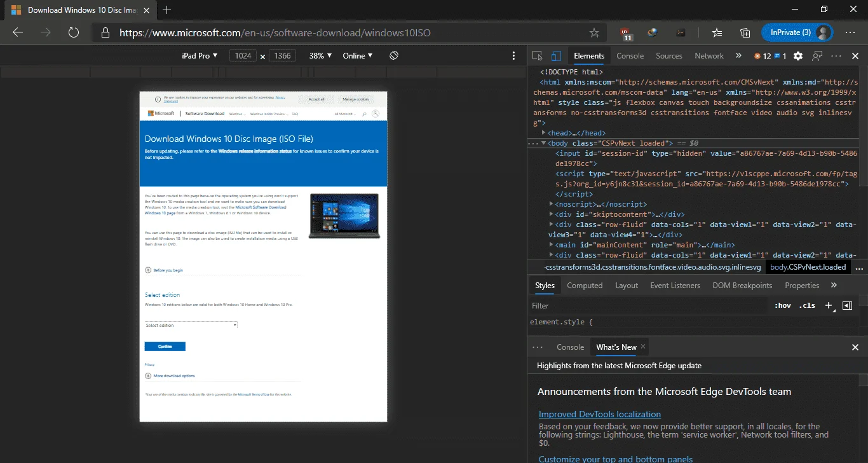
Task: Open the Computed tab
Action: (x=585, y=286)
